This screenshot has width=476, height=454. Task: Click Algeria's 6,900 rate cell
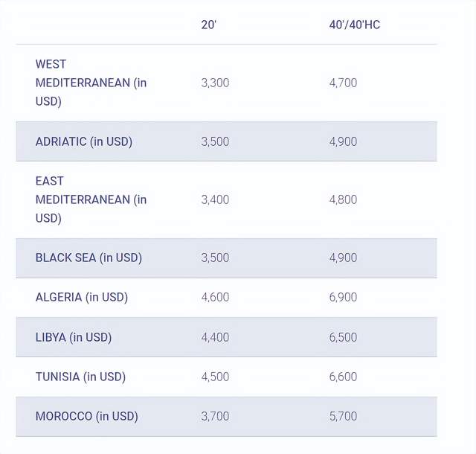343,297
